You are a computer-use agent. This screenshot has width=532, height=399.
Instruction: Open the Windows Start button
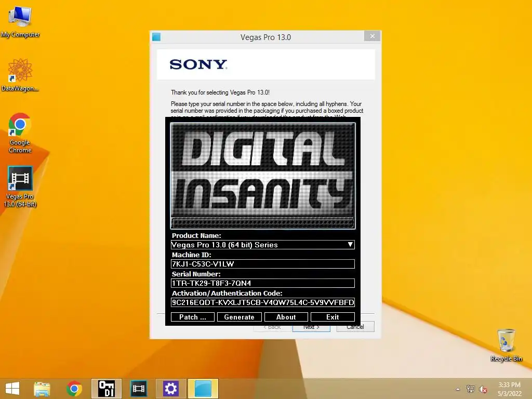tap(12, 389)
